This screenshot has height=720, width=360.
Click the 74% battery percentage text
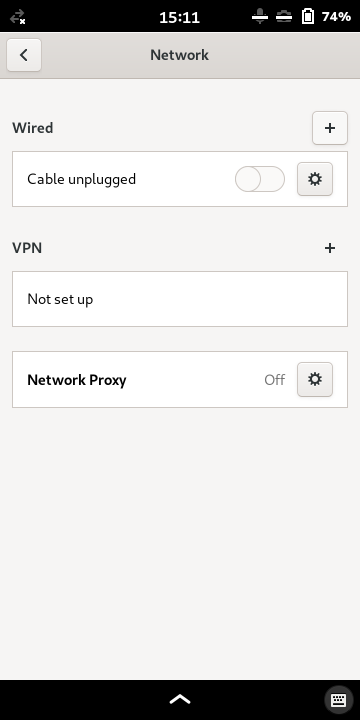336,17
